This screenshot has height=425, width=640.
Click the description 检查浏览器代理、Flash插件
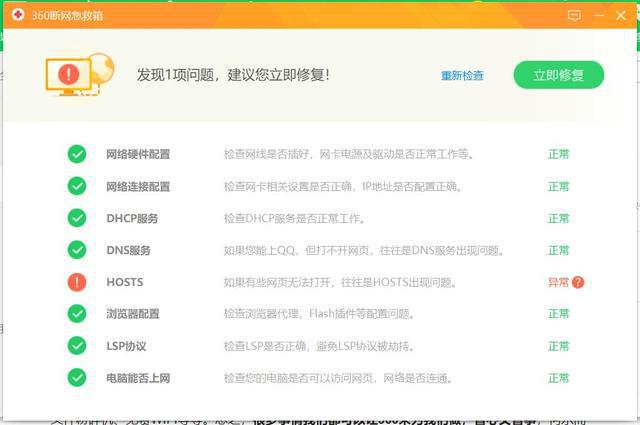pos(319,314)
